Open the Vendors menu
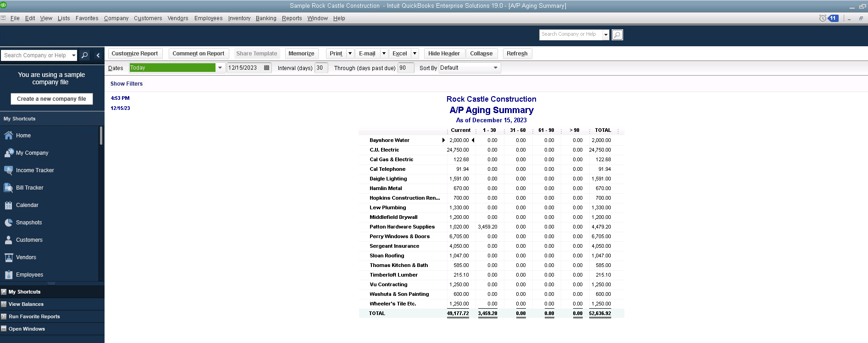The height and width of the screenshot is (343, 868). tap(177, 18)
